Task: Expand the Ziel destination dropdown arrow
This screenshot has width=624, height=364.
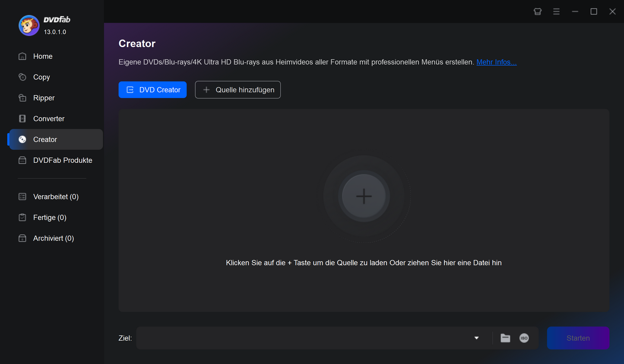Action: point(476,338)
